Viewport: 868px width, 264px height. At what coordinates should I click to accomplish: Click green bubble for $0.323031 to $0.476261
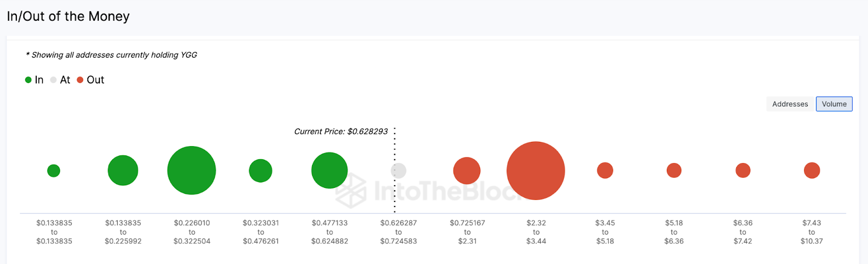click(x=260, y=171)
